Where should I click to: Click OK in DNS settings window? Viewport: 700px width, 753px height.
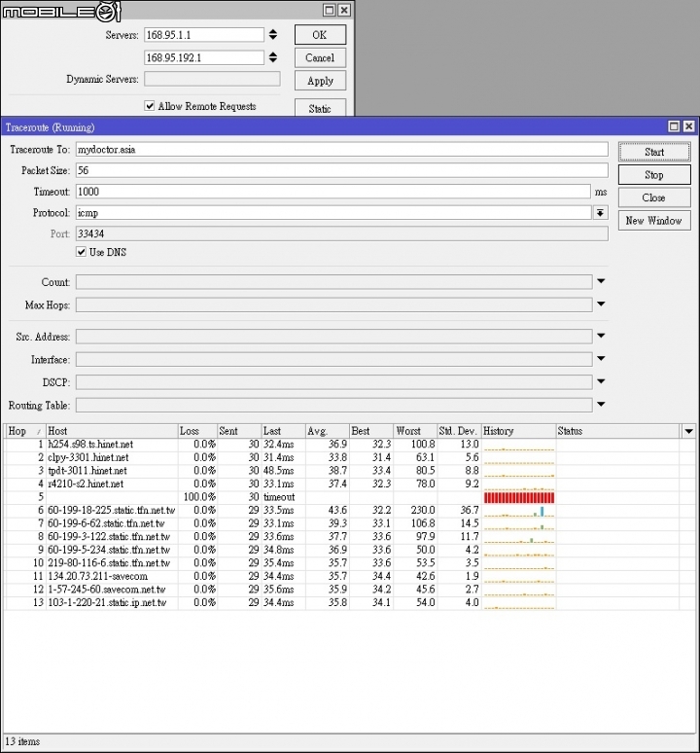point(320,35)
